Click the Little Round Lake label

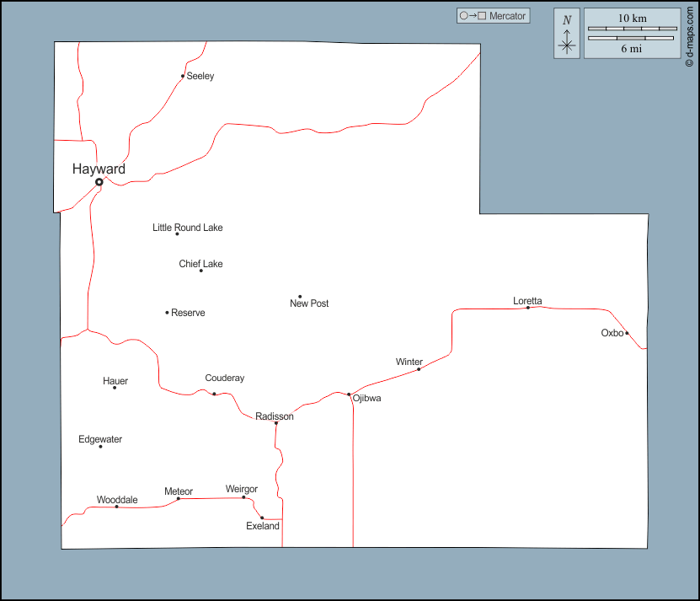[187, 228]
